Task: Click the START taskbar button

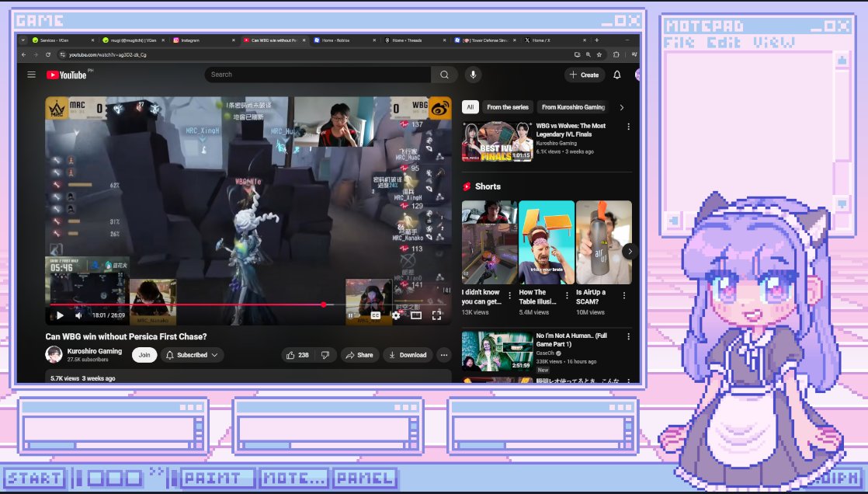Action: click(34, 478)
